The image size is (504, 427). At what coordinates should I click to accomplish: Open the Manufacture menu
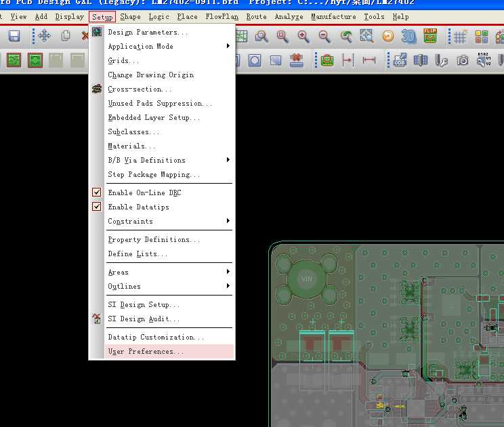click(333, 17)
